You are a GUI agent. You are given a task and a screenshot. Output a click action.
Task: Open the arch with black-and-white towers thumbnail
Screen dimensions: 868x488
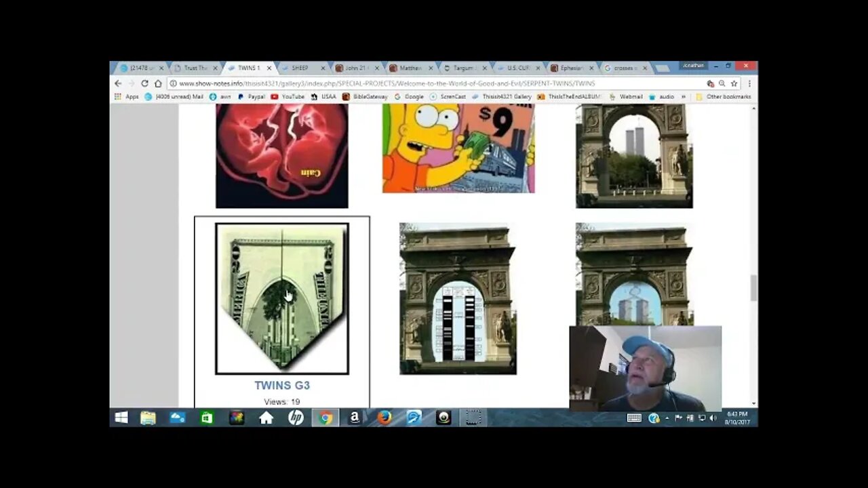coord(458,298)
